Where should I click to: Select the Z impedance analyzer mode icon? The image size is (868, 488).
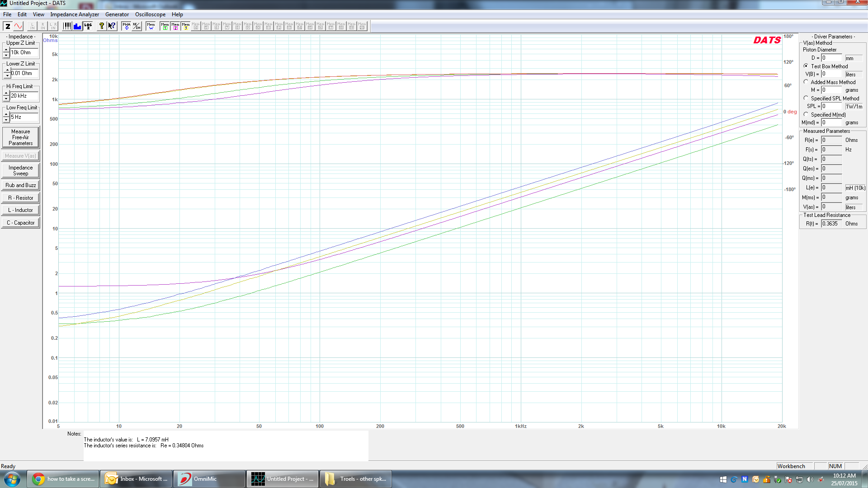pyautogui.click(x=8, y=26)
